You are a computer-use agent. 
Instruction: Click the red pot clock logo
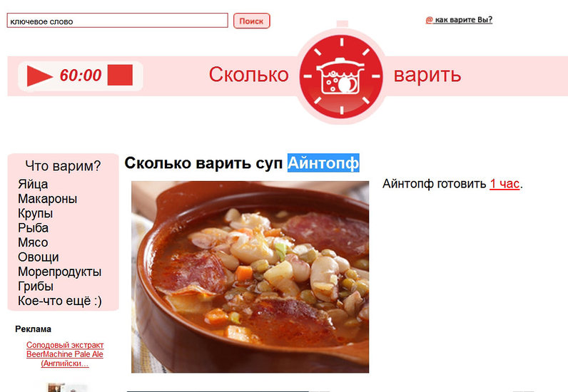(341, 76)
